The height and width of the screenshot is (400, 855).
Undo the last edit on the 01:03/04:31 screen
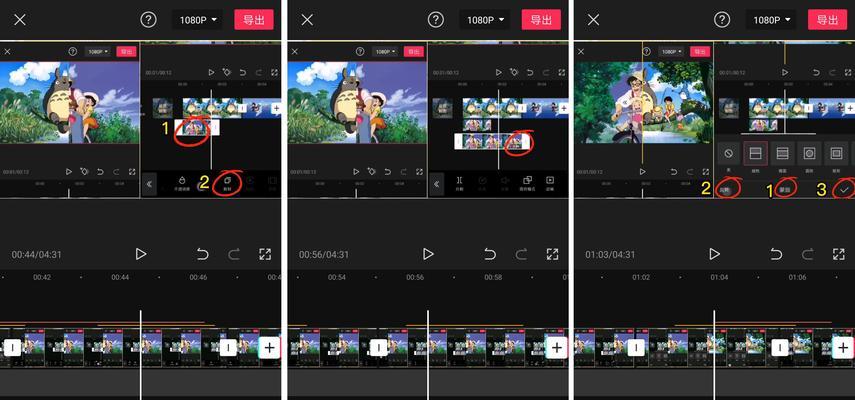[776, 254]
